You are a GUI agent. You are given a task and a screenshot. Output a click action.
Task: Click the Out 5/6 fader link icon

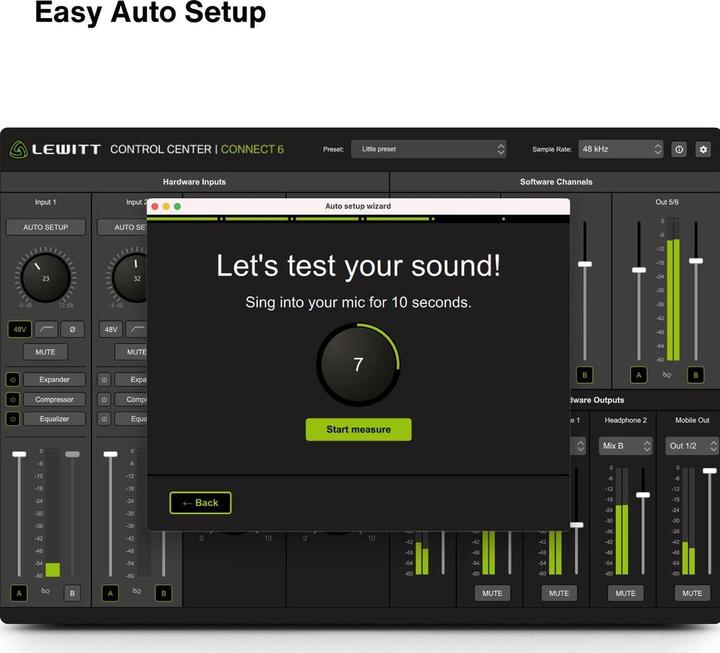coord(667,375)
